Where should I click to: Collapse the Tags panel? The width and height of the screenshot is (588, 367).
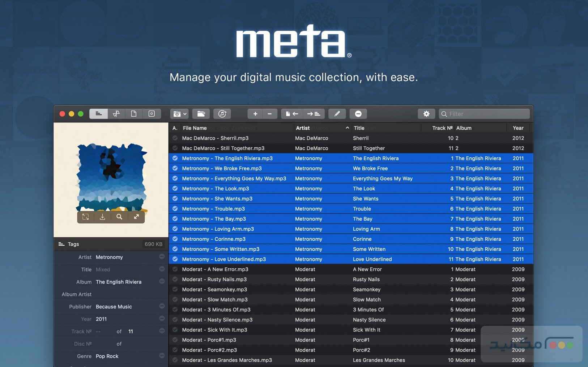point(61,244)
